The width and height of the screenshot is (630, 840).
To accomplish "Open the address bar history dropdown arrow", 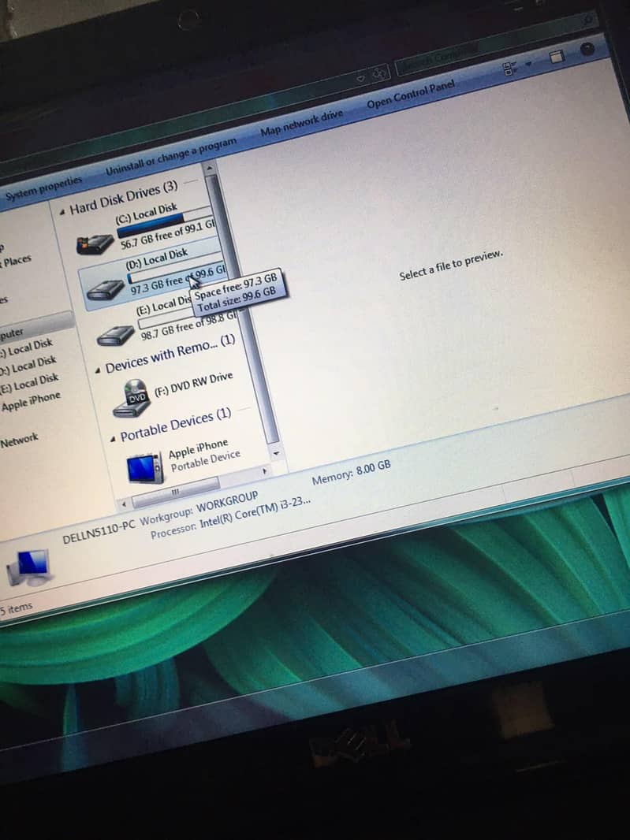I will 361,78.
